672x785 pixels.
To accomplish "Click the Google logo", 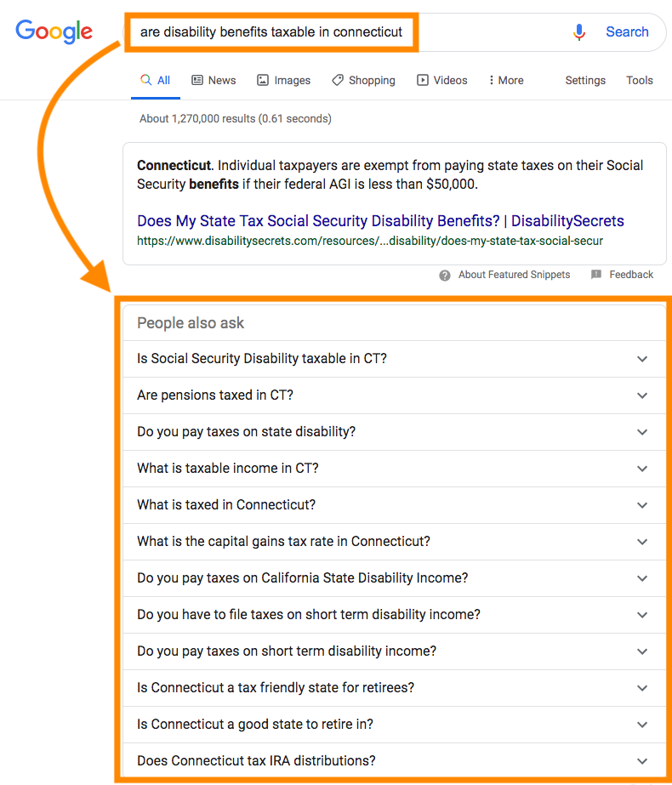I will (54, 32).
